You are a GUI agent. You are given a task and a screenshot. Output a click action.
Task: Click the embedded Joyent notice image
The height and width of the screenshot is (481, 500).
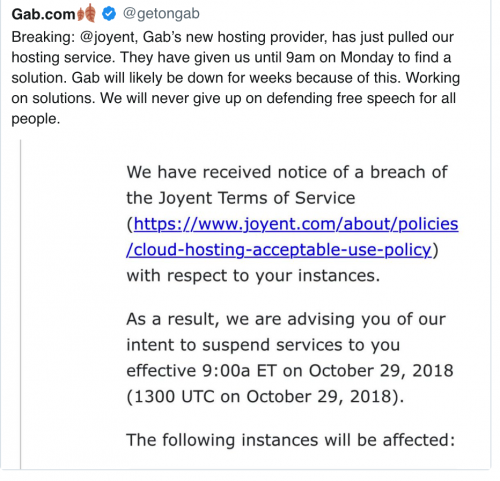255,304
